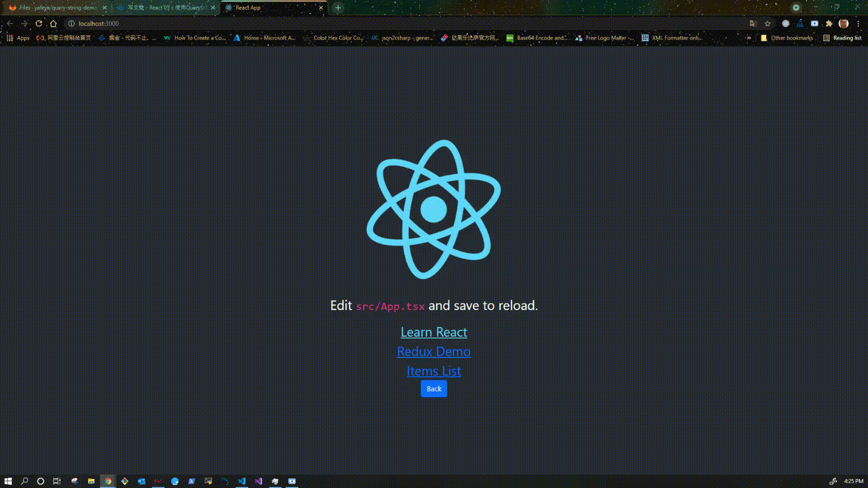
Task: Click the blue screen-capture extension icon
Action: (x=814, y=24)
